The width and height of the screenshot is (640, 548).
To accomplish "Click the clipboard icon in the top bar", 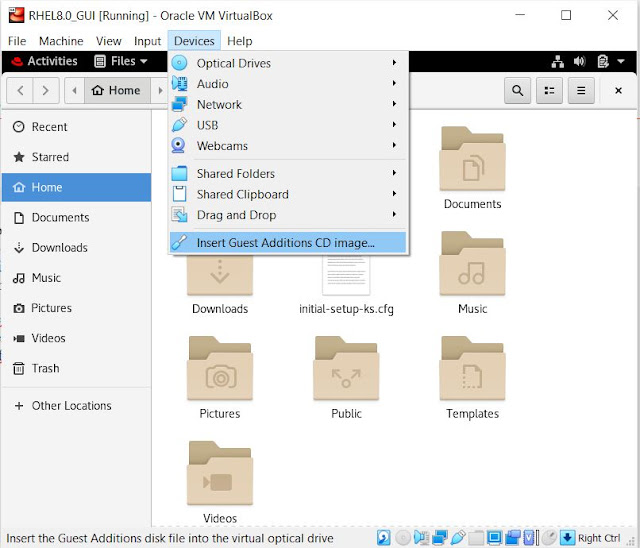I will tap(603, 62).
